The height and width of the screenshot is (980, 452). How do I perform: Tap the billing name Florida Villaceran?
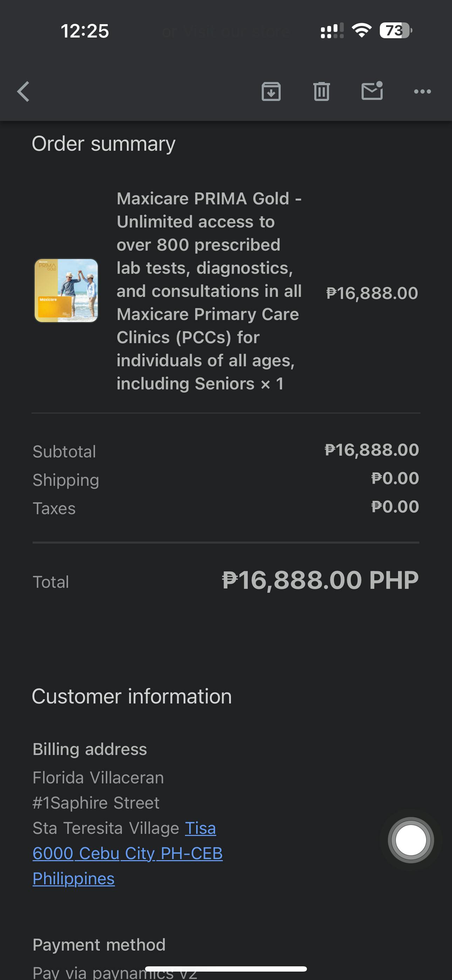point(98,778)
